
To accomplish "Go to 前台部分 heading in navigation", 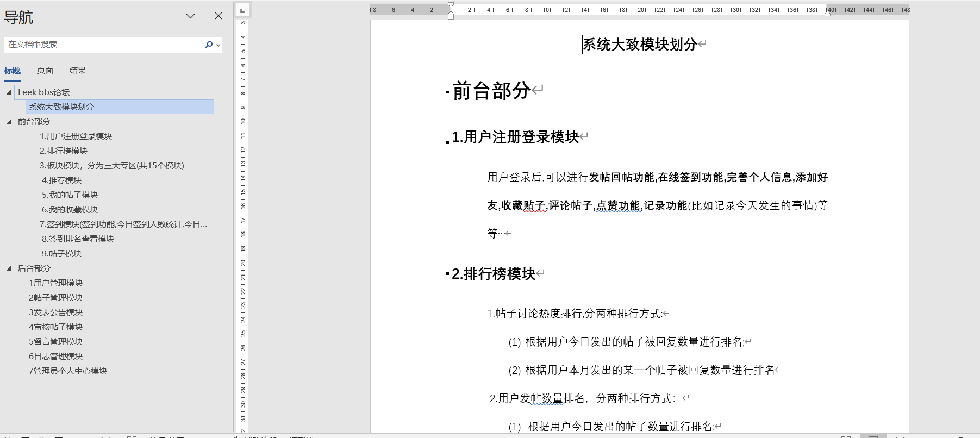I will (34, 122).
